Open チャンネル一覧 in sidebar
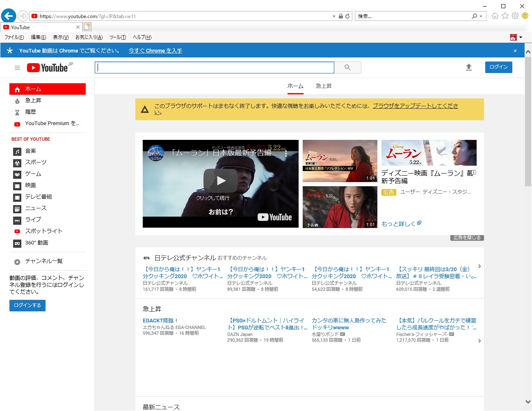 point(48,262)
